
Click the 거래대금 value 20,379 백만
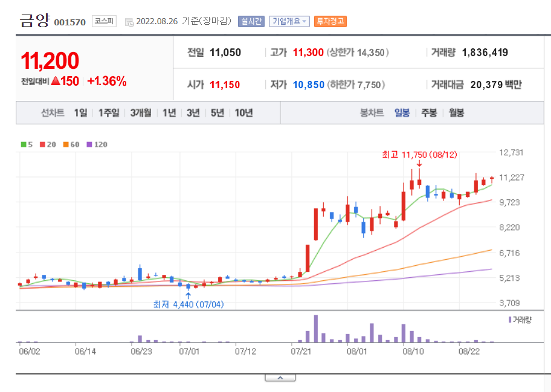(x=496, y=85)
